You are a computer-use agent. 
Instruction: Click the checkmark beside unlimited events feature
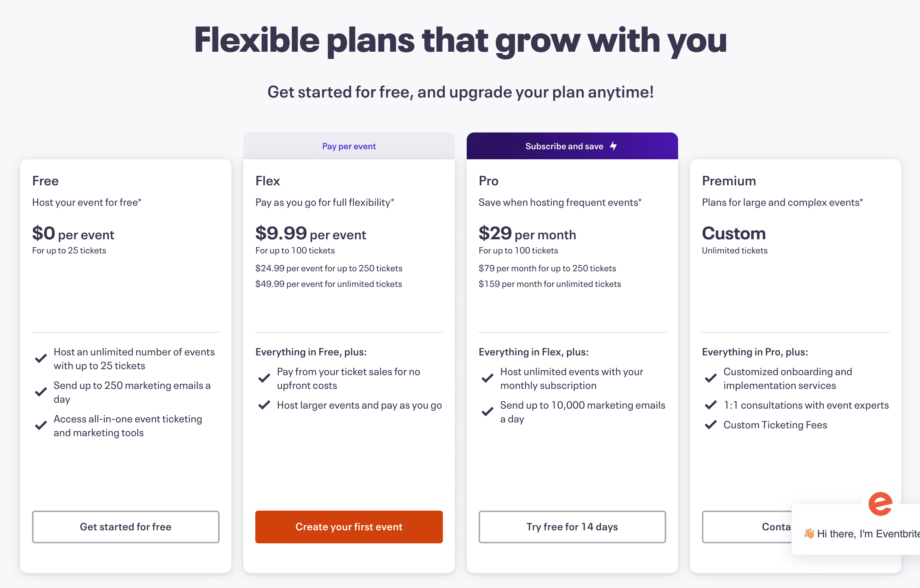pyautogui.click(x=488, y=377)
